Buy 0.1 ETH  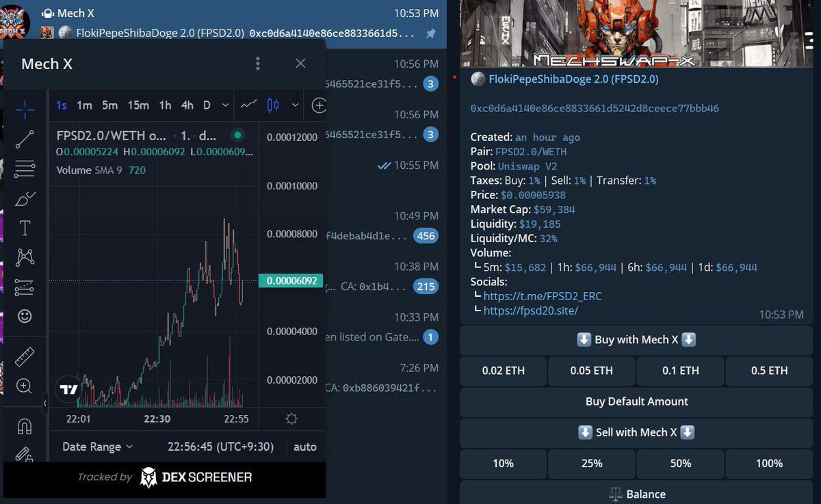(681, 371)
